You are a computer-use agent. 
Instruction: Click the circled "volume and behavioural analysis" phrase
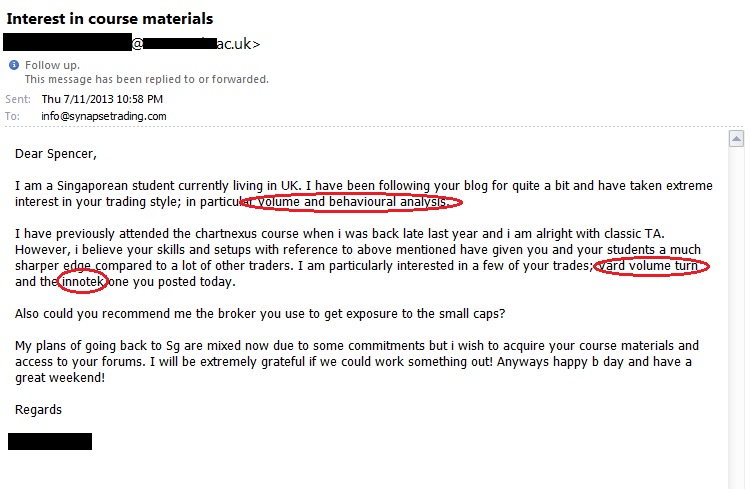(354, 202)
